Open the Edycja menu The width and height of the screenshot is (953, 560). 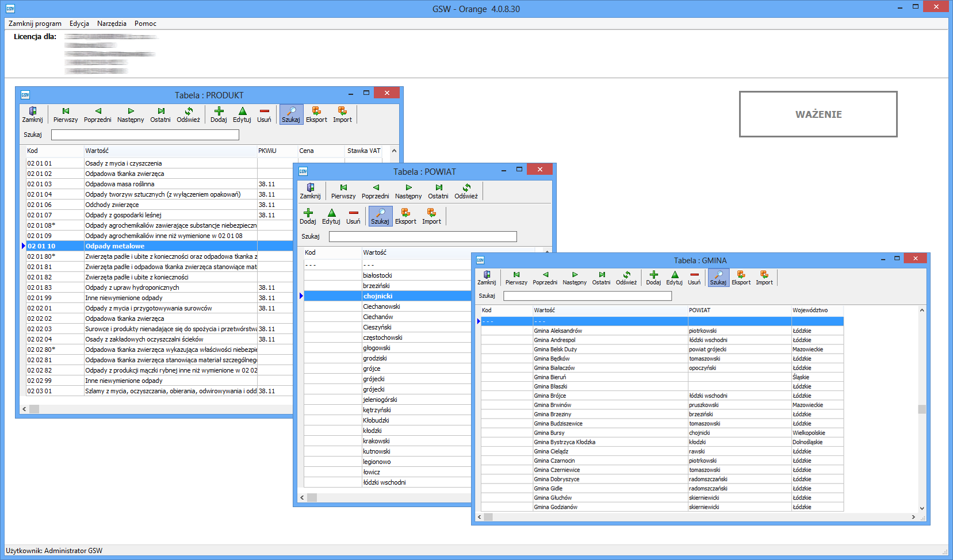[79, 24]
